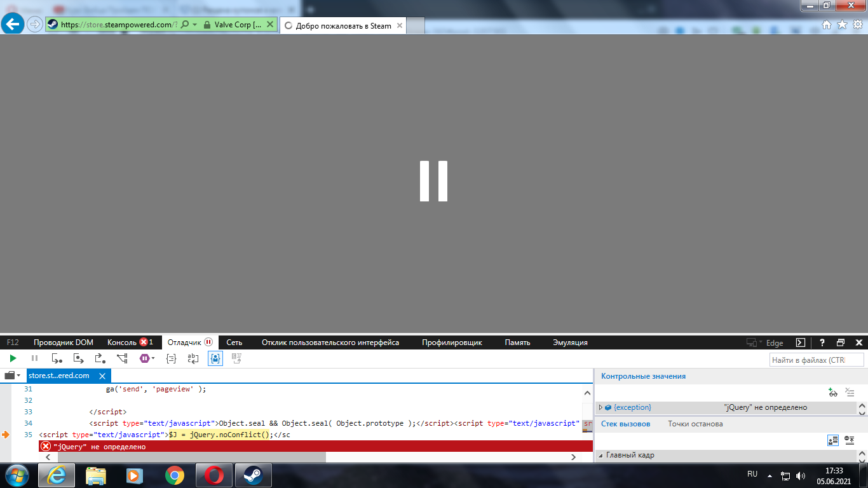
Task: Click the Valve Corp security lock icon
Action: pos(207,25)
